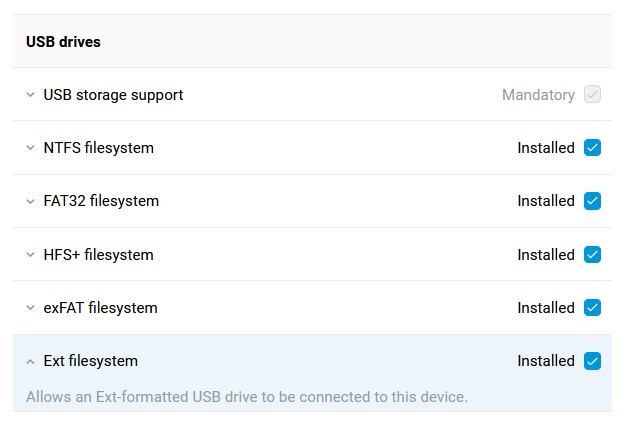The width and height of the screenshot is (627, 426).
Task: Expand the FAT32 filesystem chevron
Action: click(x=31, y=201)
